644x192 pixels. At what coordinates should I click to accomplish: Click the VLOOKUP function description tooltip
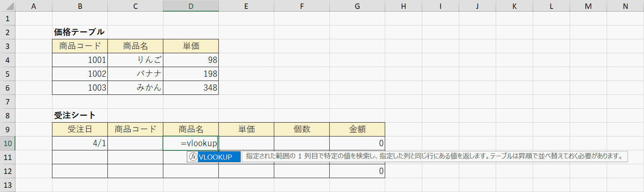point(434,156)
